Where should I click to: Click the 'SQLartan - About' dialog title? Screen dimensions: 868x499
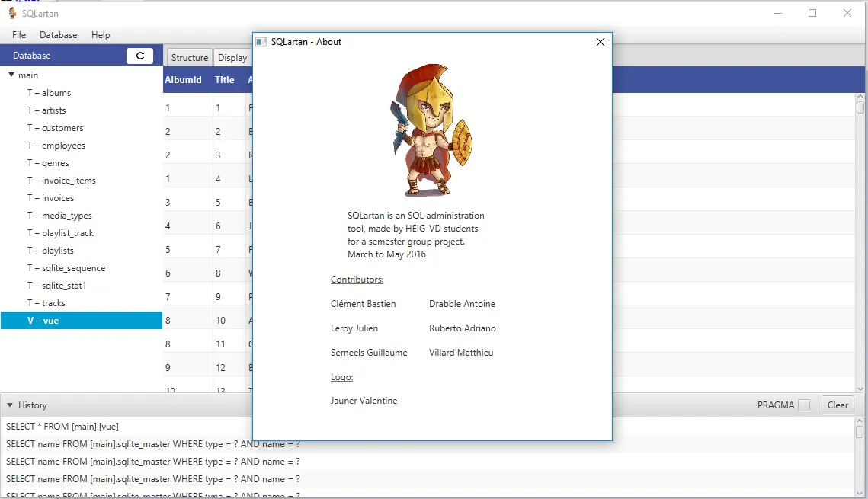(306, 42)
